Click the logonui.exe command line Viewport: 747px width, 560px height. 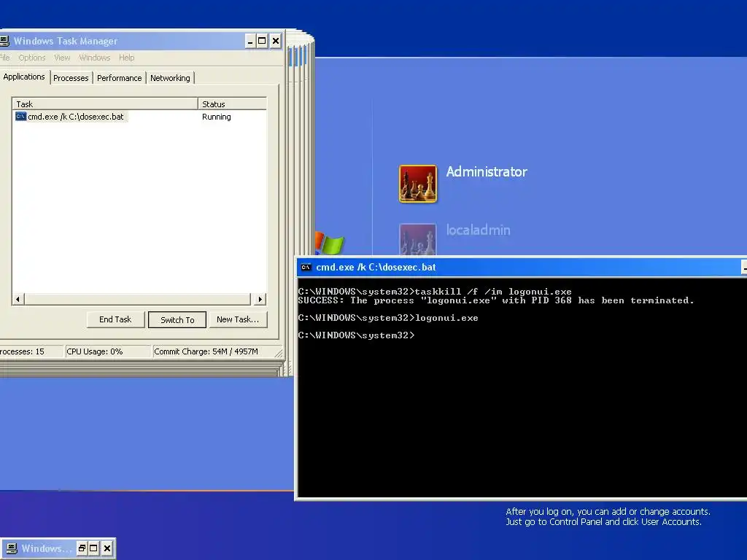click(388, 318)
